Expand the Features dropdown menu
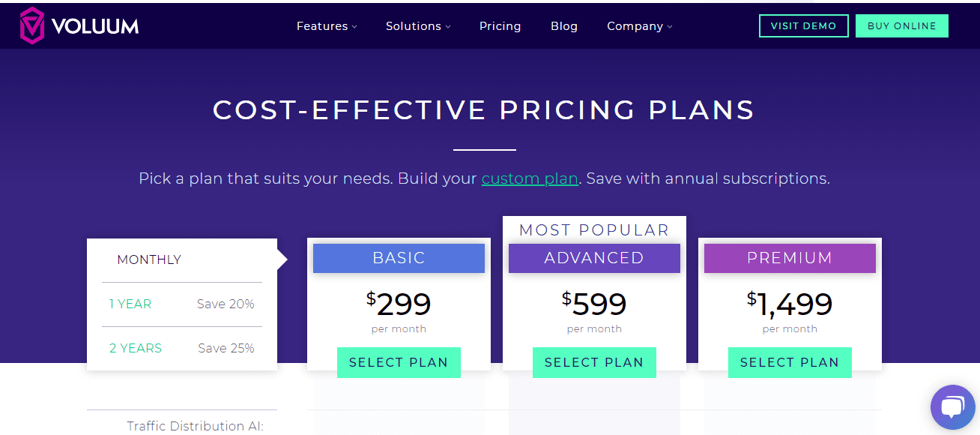 [327, 26]
